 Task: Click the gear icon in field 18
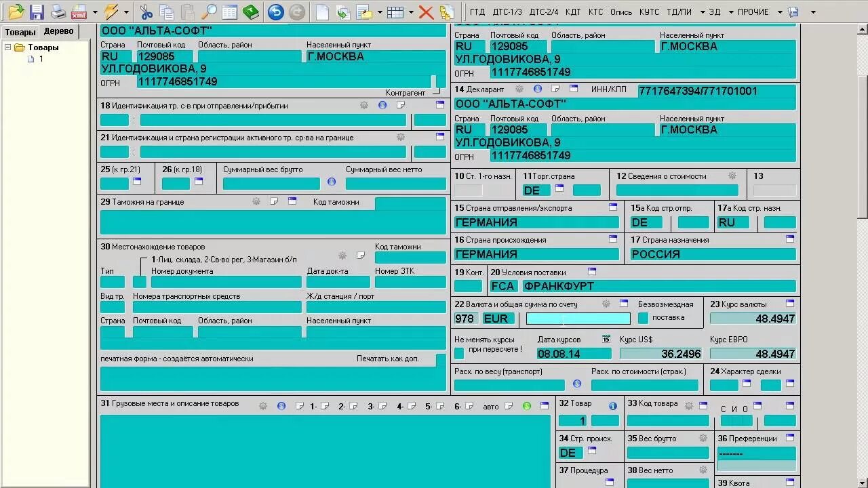tap(364, 106)
